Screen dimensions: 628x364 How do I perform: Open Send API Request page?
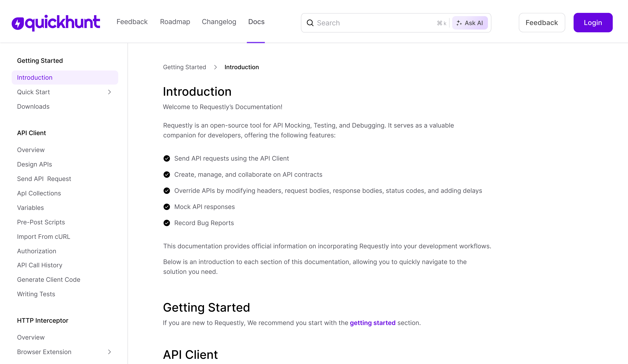click(44, 179)
